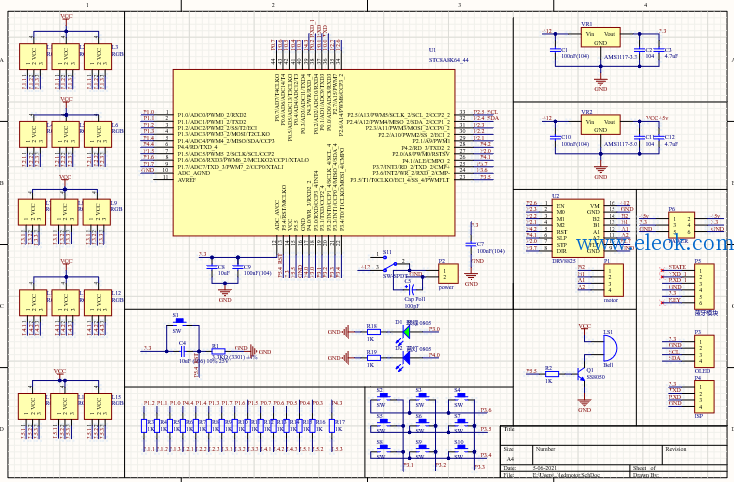
Task: Select capacitor C3 4.7uF near VR1
Action: click(x=659, y=49)
